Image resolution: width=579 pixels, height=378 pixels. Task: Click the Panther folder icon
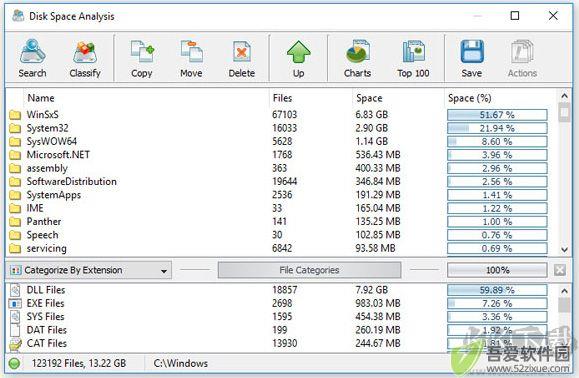15,221
